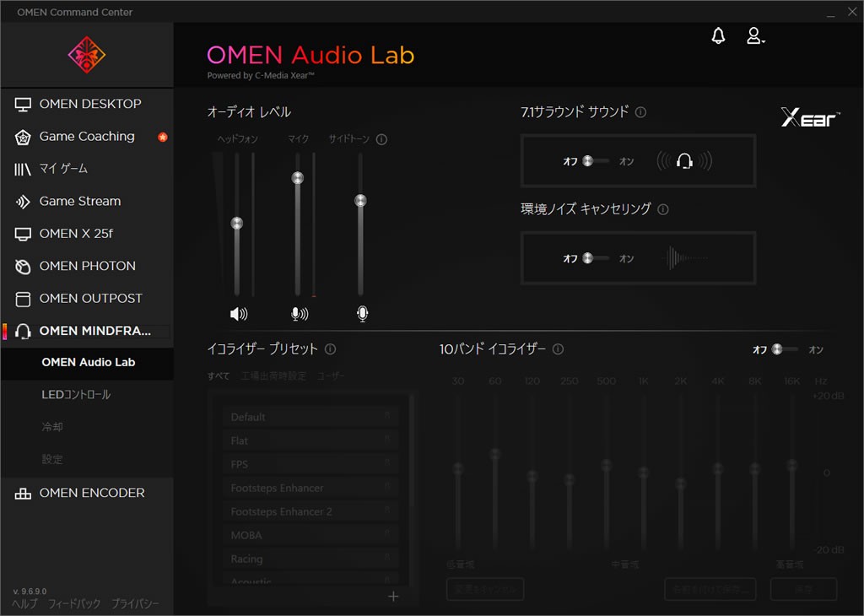864x616 pixels.
Task: Click the sidetone microphone icon
Action: [x=362, y=314]
